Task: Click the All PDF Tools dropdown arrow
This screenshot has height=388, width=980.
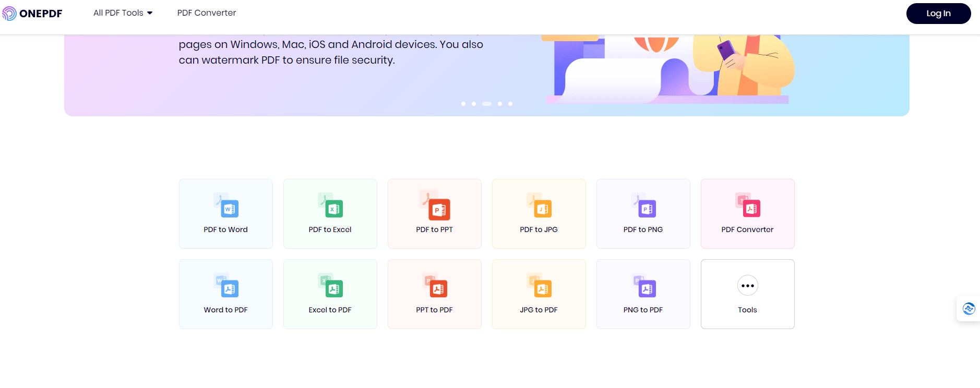Action: click(x=150, y=13)
